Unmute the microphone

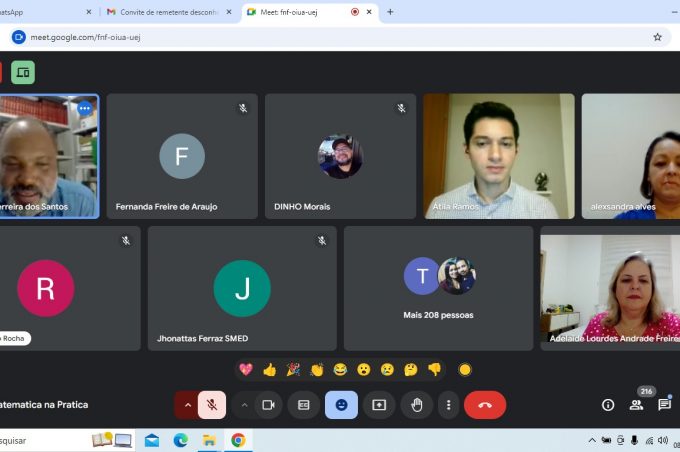[211, 405]
